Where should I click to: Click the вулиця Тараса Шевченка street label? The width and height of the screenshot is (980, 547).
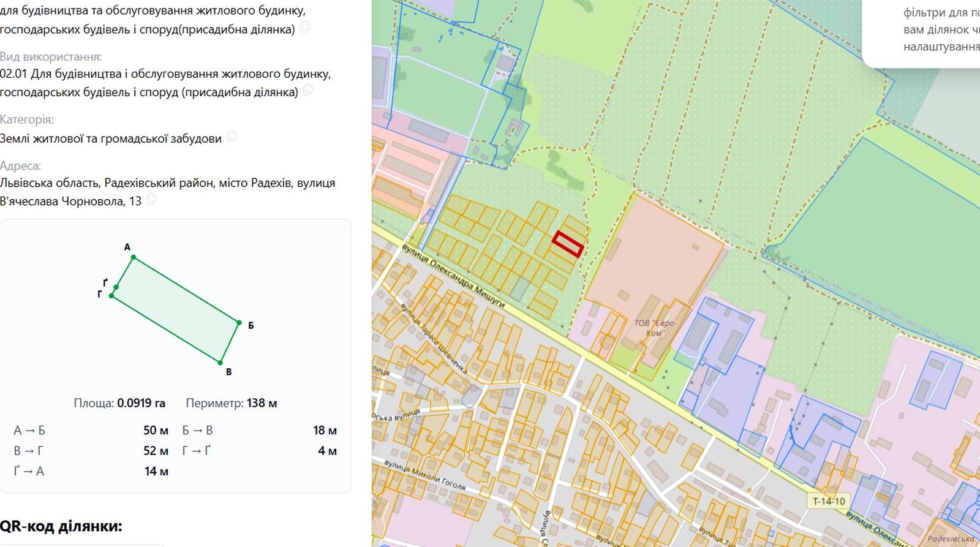point(435,338)
